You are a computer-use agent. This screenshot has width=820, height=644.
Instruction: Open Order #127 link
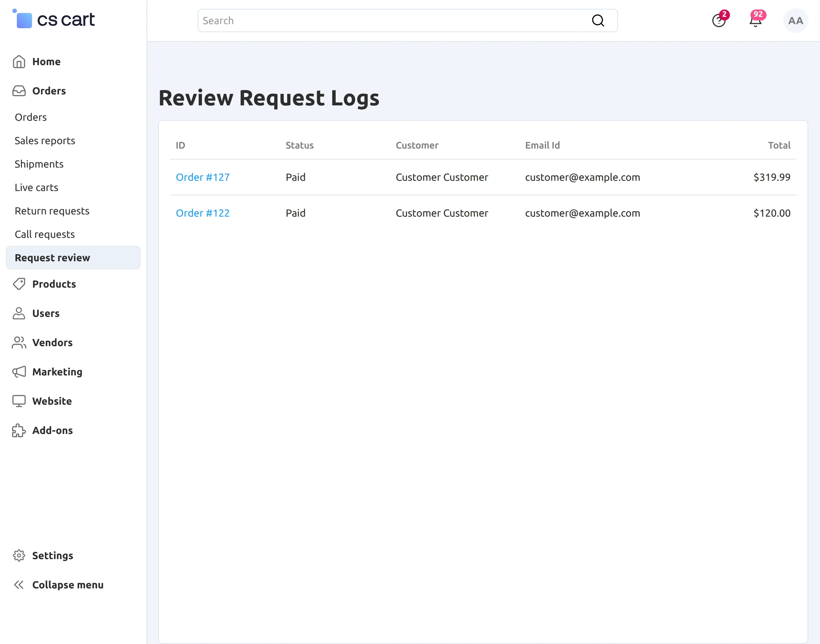click(x=202, y=177)
